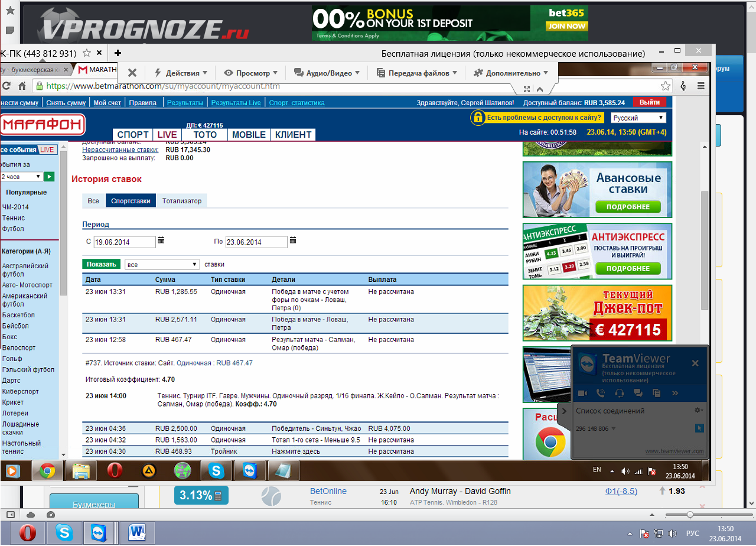Image resolution: width=756 pixels, height=546 pixels.
Task: Select Тотализатор bet history tab
Action: [x=182, y=201]
